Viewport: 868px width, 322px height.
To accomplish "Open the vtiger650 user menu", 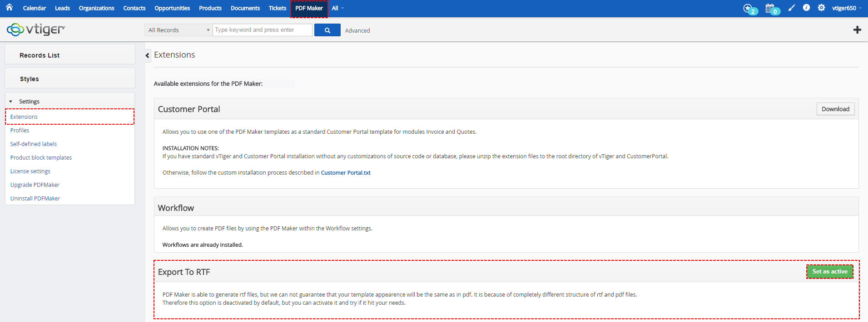I will (x=847, y=8).
